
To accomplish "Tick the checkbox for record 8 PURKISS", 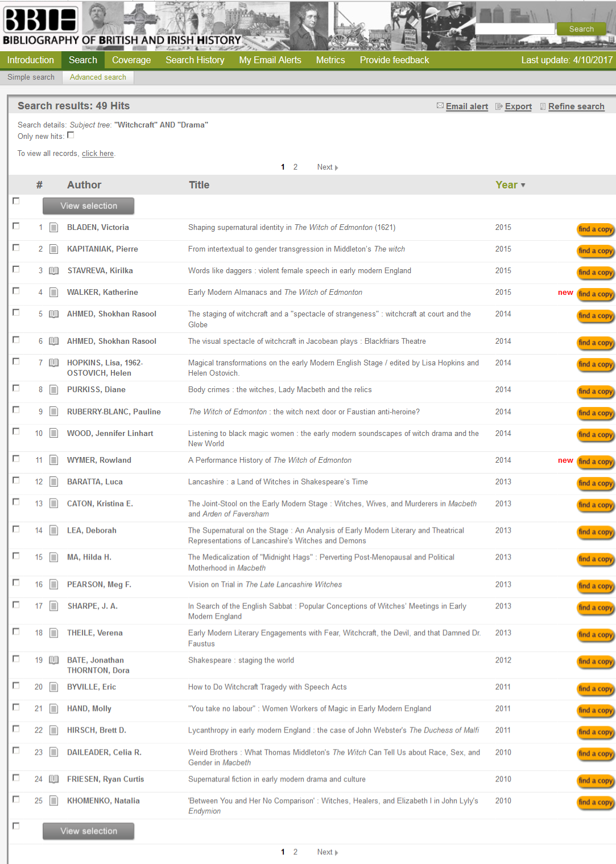I will tap(16, 389).
